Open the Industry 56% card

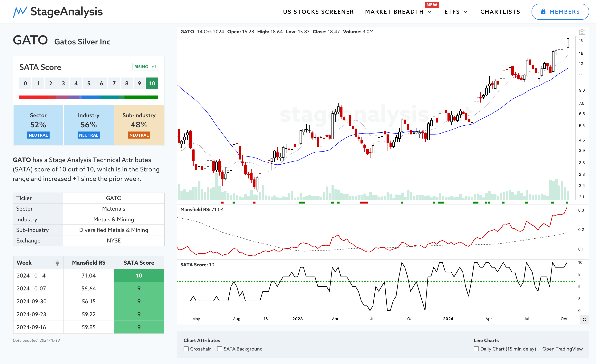[89, 125]
